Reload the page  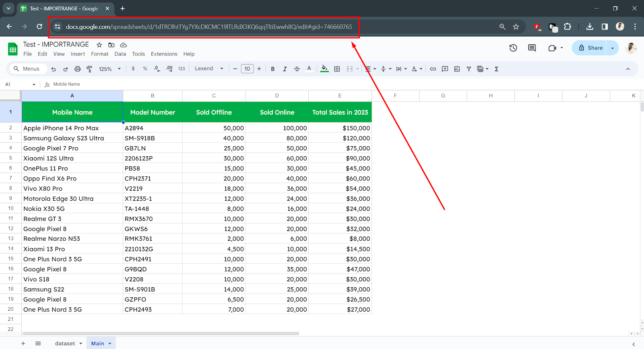click(39, 27)
